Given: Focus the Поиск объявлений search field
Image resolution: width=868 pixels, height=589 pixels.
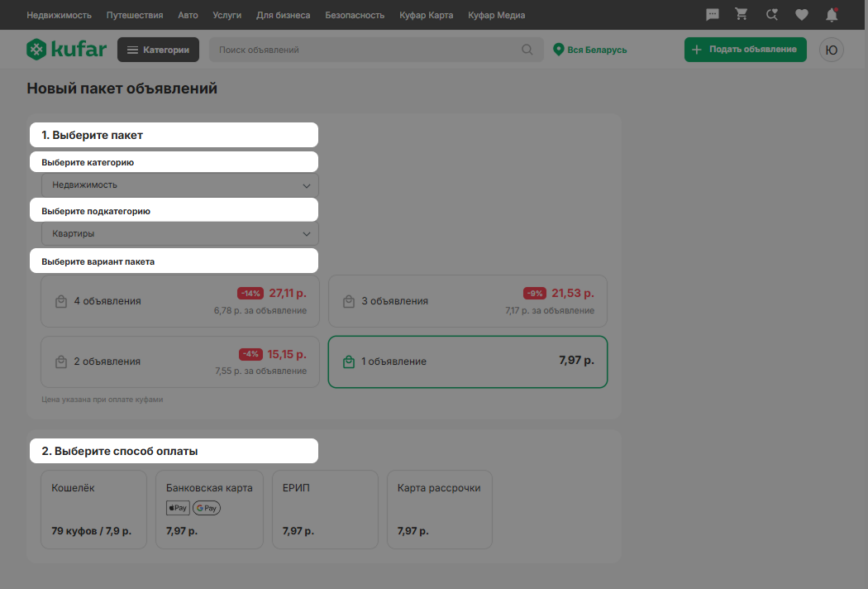Looking at the screenshot, I should coord(365,50).
